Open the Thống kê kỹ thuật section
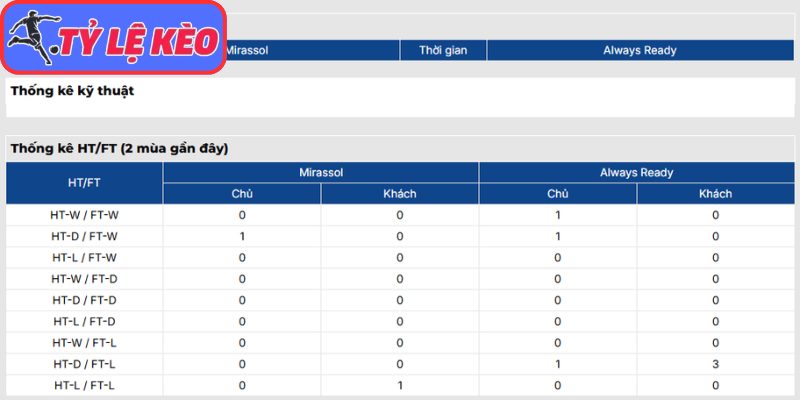800x400 pixels. [x=72, y=91]
